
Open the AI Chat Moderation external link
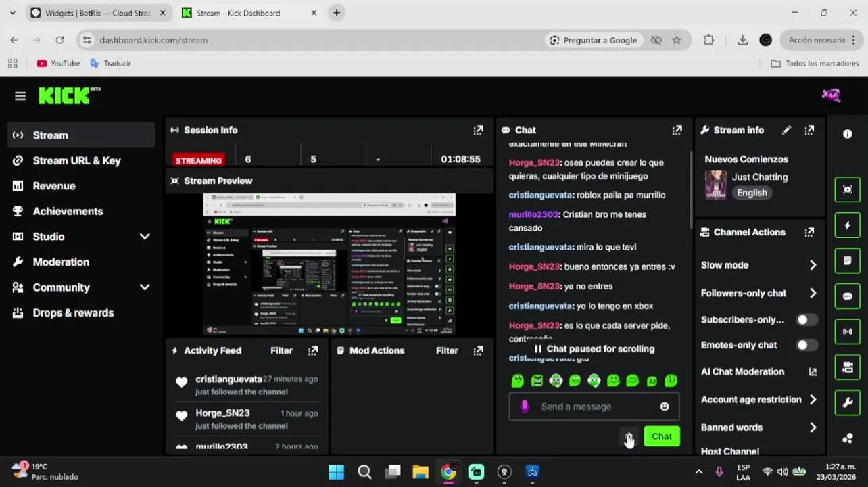click(813, 372)
